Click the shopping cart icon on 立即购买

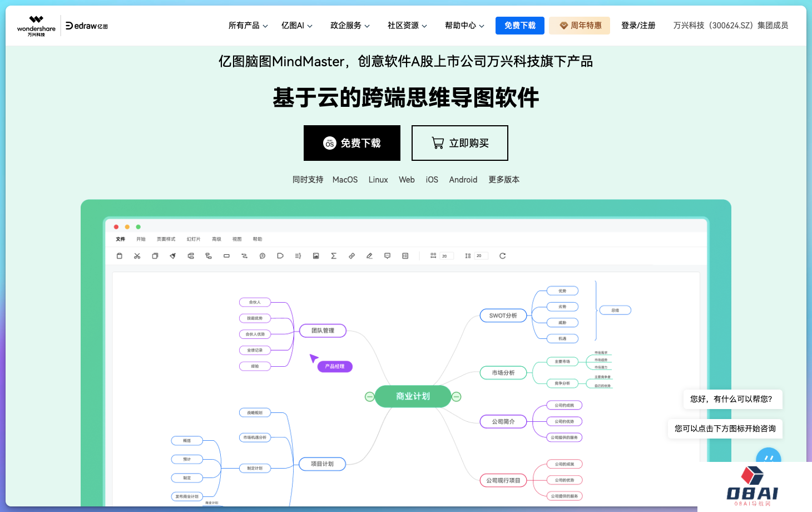point(438,143)
